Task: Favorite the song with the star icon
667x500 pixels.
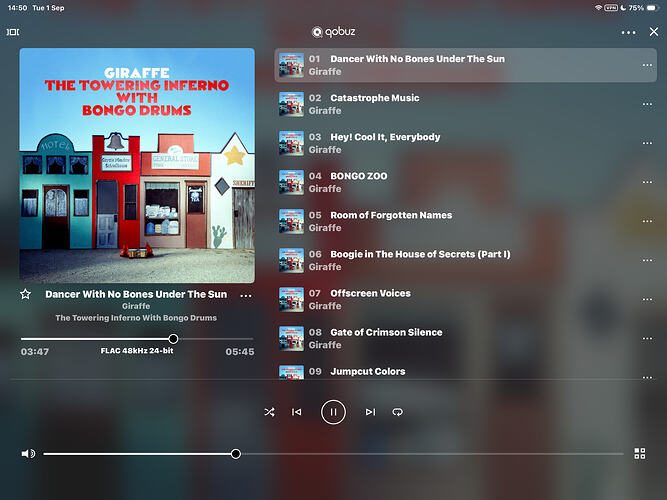Action: [x=26, y=294]
